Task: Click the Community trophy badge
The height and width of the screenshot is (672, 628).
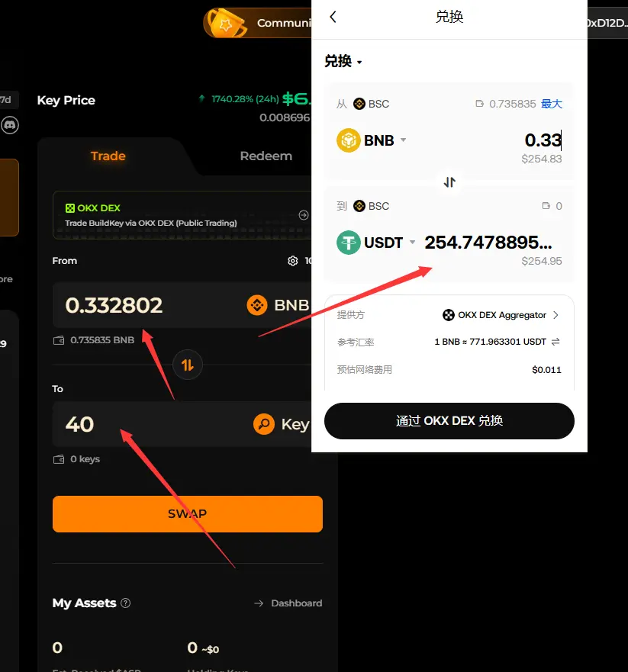Action: 227,22
